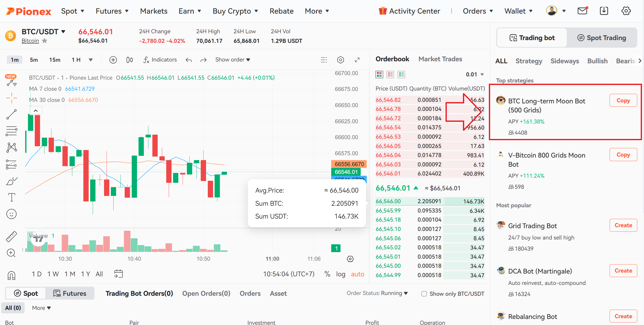Open the Open Orders(0) tab

(x=206, y=293)
